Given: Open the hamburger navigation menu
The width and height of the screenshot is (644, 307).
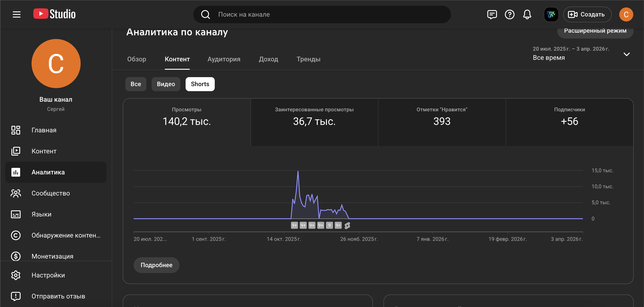Looking at the screenshot, I should [16, 14].
